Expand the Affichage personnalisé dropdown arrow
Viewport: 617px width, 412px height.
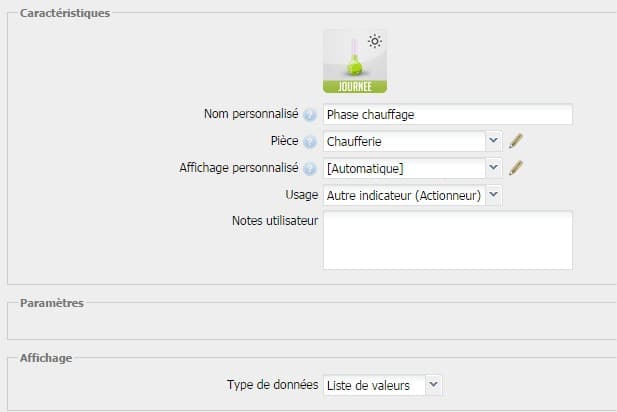point(493,168)
